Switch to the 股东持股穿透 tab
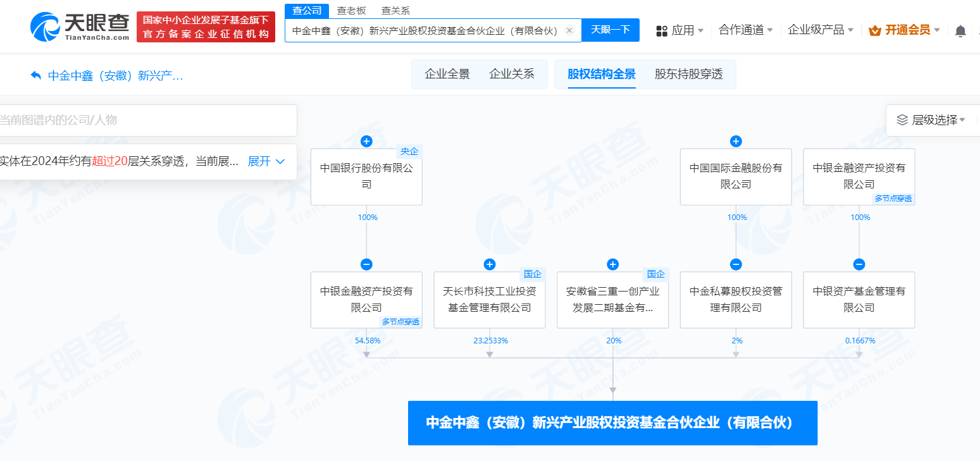Screen dimensions: 980x461 click(690, 74)
